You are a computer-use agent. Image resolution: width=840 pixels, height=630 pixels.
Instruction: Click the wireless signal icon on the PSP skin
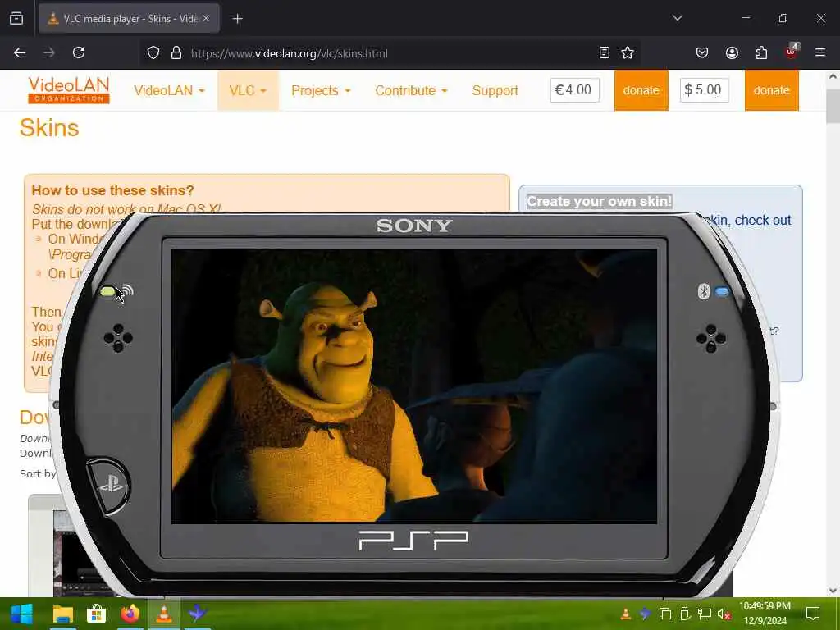127,291
